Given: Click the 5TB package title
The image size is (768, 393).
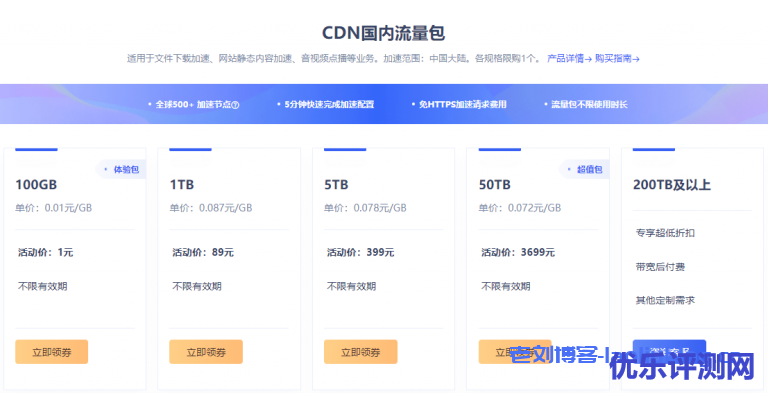Looking at the screenshot, I should click(336, 185).
